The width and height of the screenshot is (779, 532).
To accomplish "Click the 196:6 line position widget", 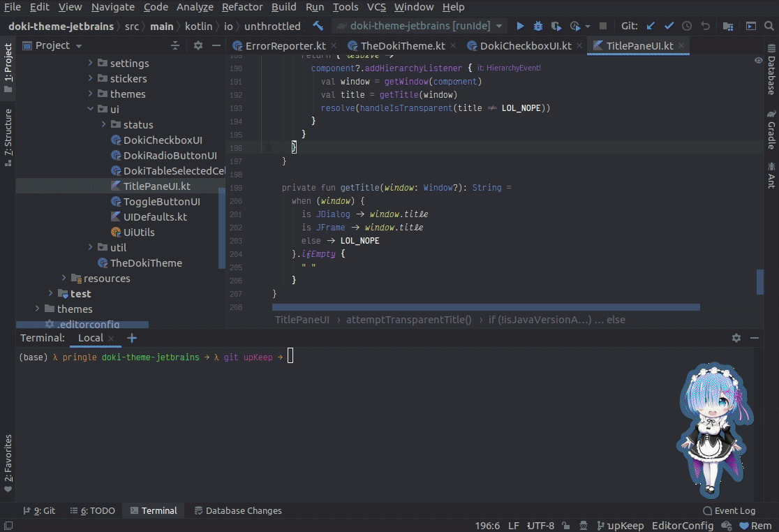I will tap(487, 526).
